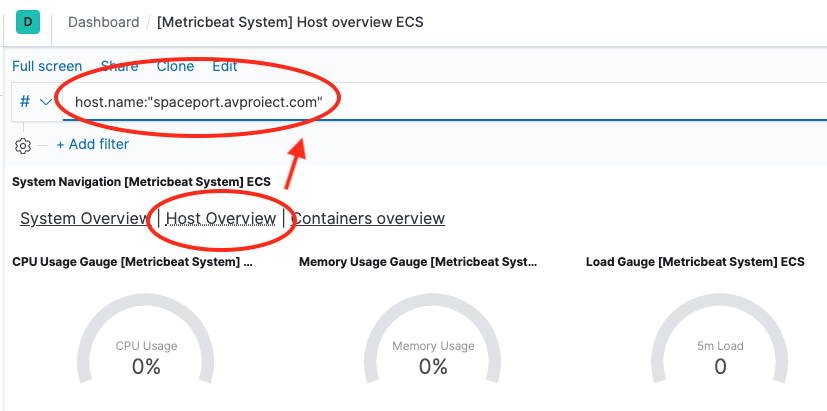Enter Full screen mode

(x=47, y=66)
